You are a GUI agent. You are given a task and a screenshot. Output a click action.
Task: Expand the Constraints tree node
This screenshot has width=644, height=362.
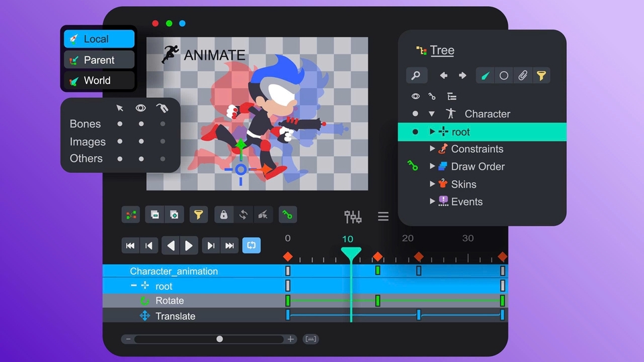[432, 149]
